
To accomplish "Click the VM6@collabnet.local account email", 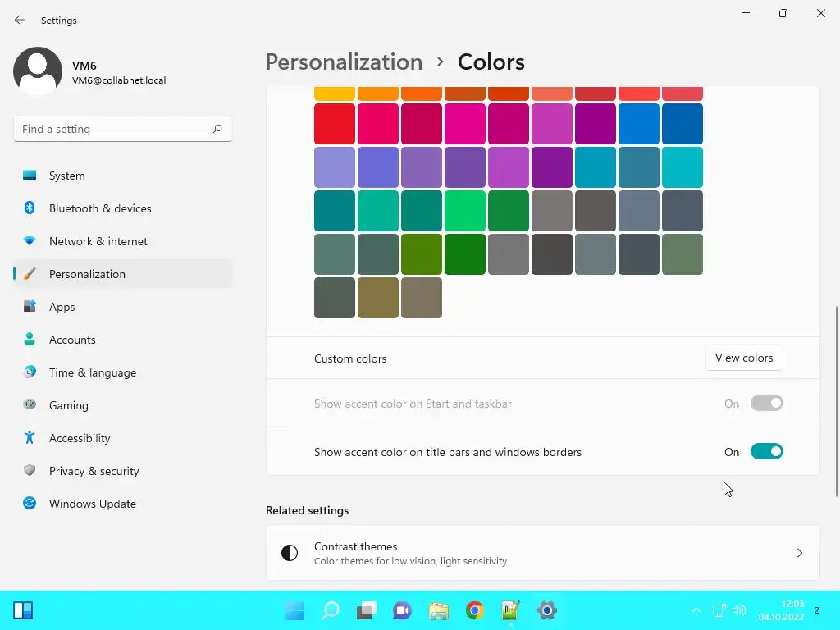I will click(x=119, y=80).
